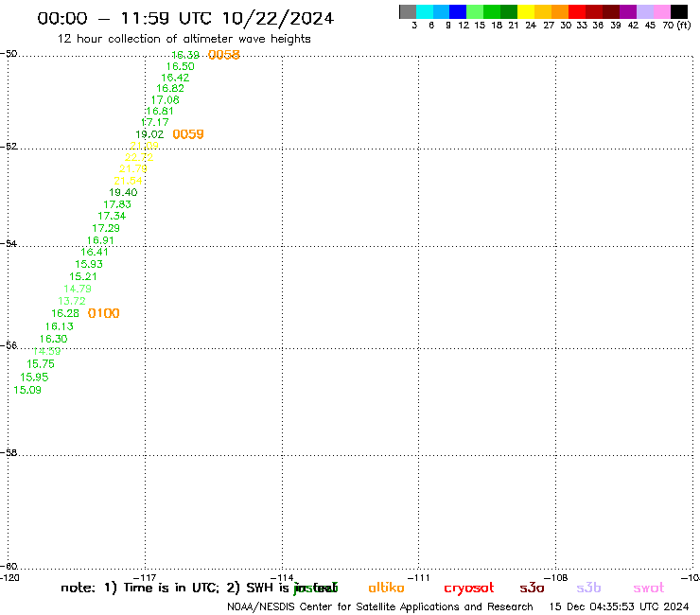700x615 pixels.
Task: Select the longitude axis label -111
Action: 419,577
